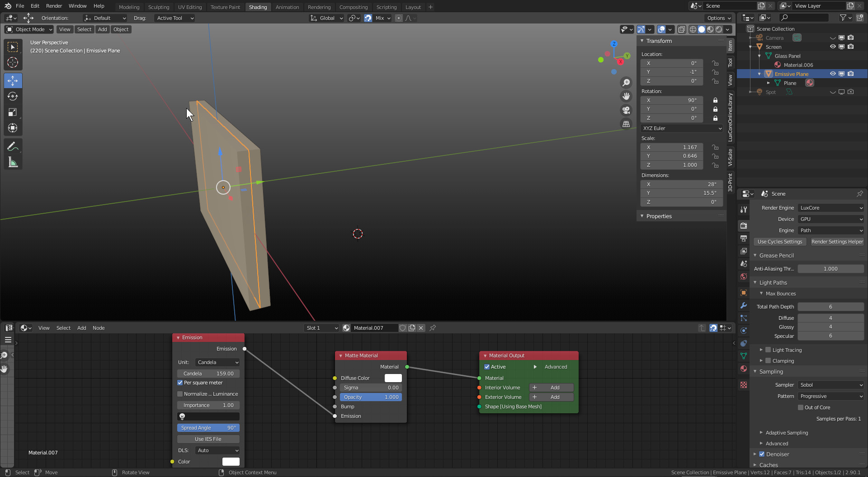Open the Render menu
This screenshot has height=477, width=868.
coord(54,6)
